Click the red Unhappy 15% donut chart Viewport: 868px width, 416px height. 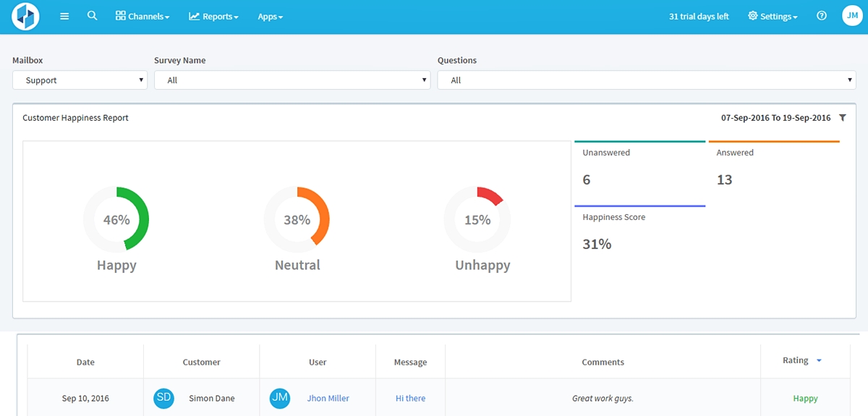pyautogui.click(x=477, y=219)
